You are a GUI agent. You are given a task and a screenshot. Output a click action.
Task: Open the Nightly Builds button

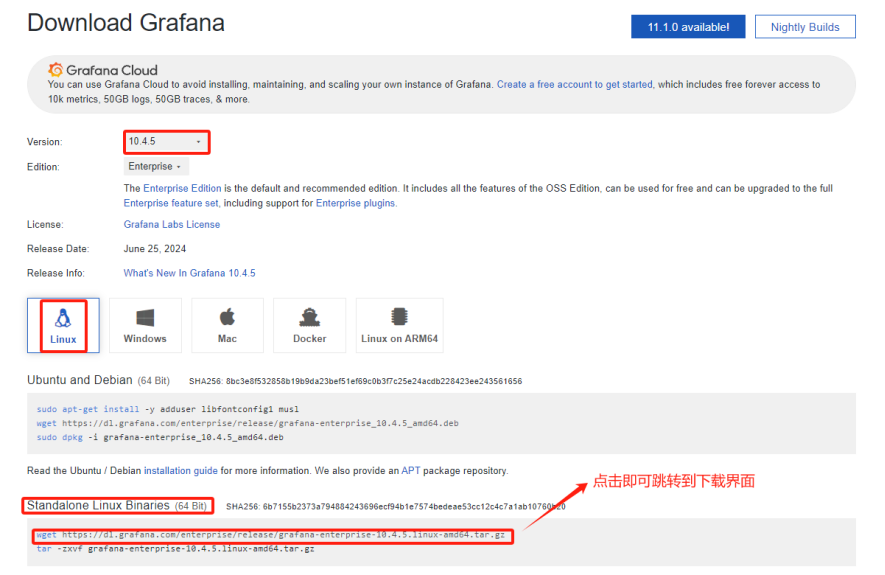click(x=805, y=27)
